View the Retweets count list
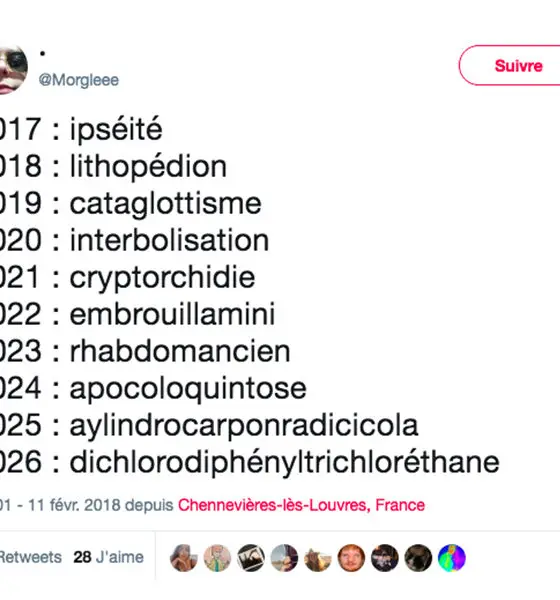This screenshot has height=600, width=560. (31, 557)
